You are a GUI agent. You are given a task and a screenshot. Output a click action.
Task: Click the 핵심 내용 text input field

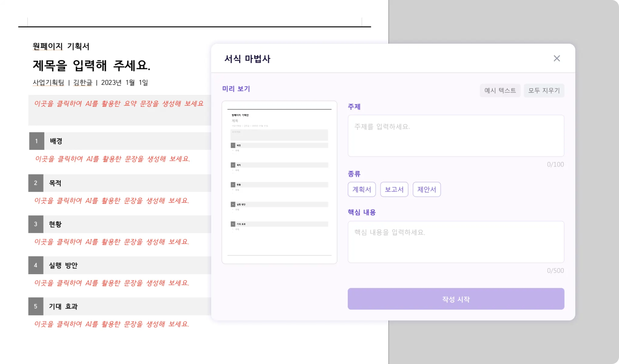(x=456, y=242)
